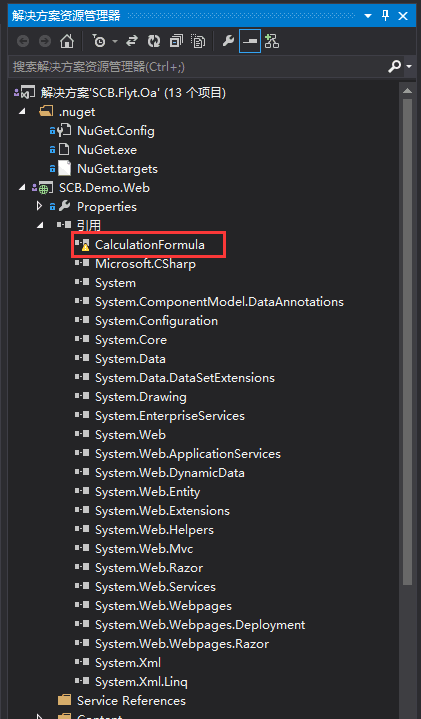
Task: Click the System.Web.Webpages reference row (no suffix)
Action: coord(164,606)
